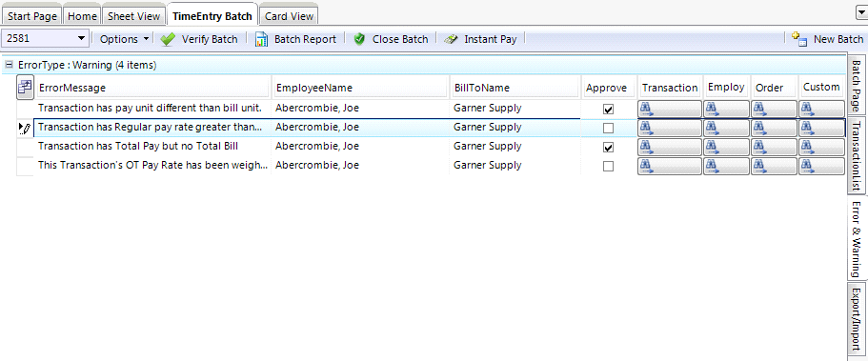868x361 pixels.
Task: Uncheck Approve for Total Pay no Total Bill
Action: (x=609, y=148)
